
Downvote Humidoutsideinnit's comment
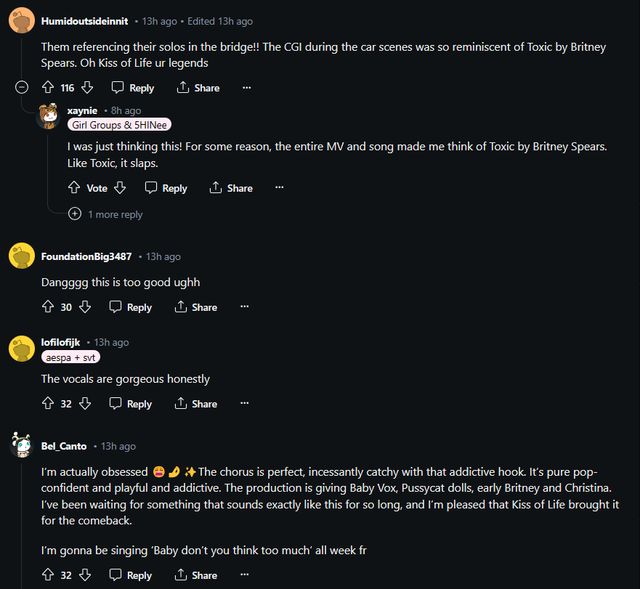pyautogui.click(x=87, y=88)
